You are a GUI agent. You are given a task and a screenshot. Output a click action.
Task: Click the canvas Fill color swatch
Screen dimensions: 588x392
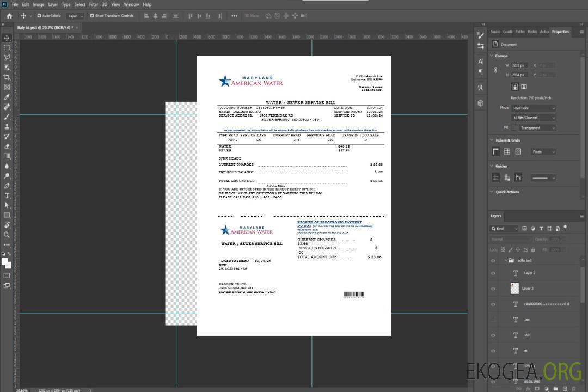(515, 127)
